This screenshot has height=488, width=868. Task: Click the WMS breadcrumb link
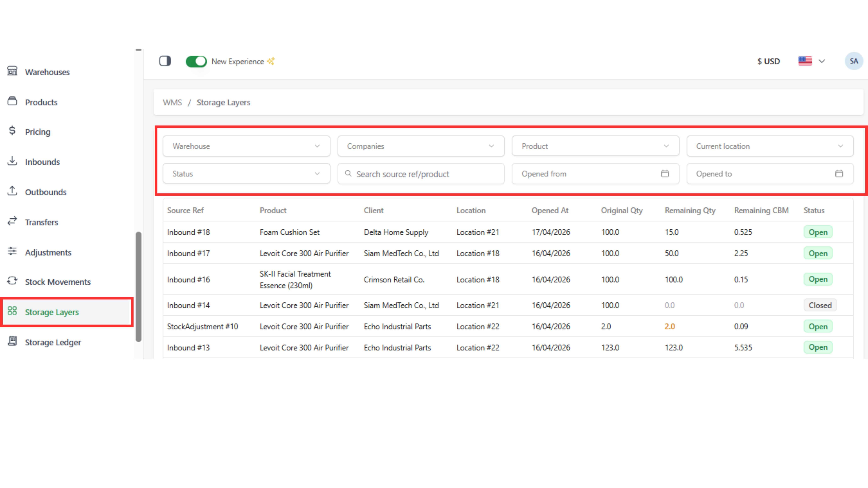click(x=172, y=102)
